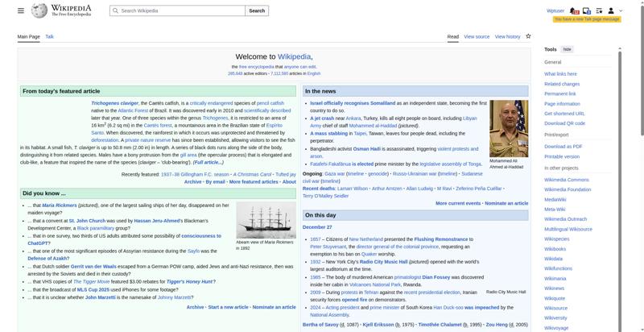Open the hamburger main menu
This screenshot has height=332, width=644.
point(22,10)
